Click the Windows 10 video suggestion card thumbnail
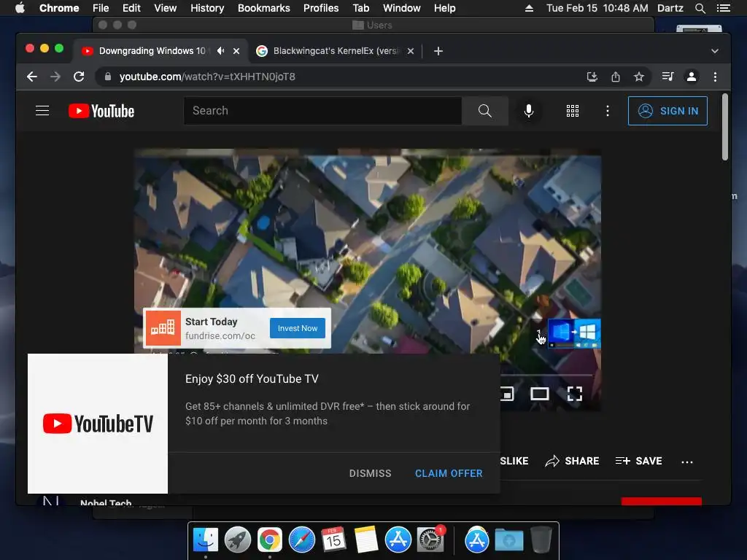Image resolution: width=747 pixels, height=560 pixels. (x=574, y=332)
